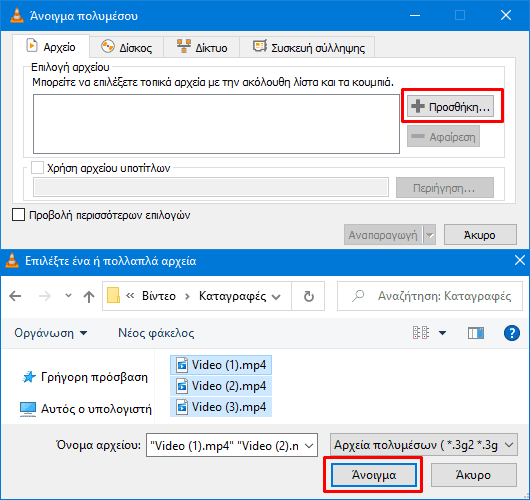The image size is (530, 500).
Task: Select Video (2).mp4 file
Action: tap(221, 386)
